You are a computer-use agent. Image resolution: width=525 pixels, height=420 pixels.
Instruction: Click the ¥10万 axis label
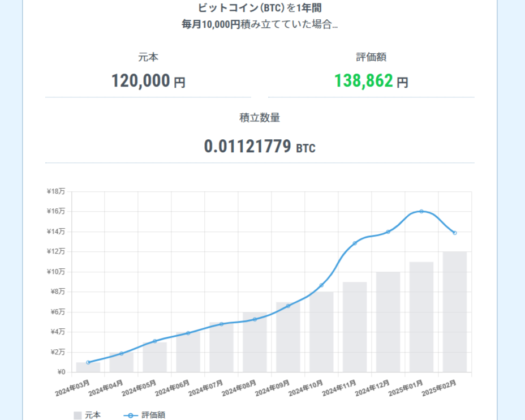[x=56, y=272]
